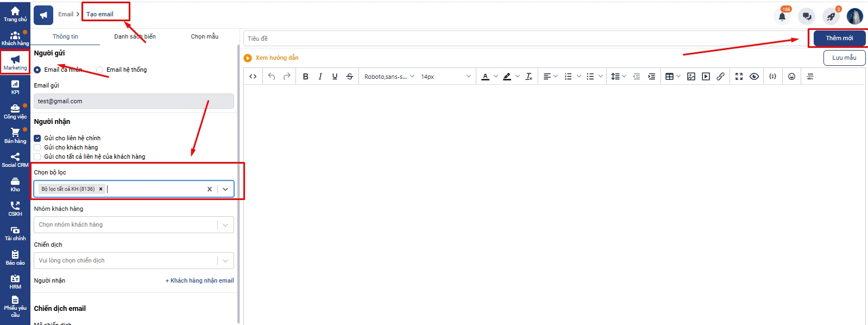Open the notifications bell
Viewport: 868px width, 325px height.
click(782, 16)
